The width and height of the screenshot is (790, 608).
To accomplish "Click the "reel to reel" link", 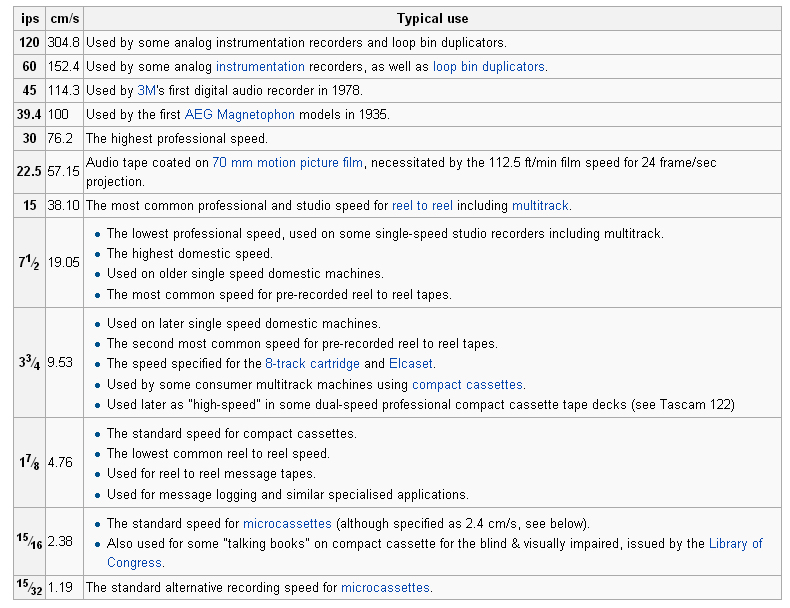I will pos(422,206).
